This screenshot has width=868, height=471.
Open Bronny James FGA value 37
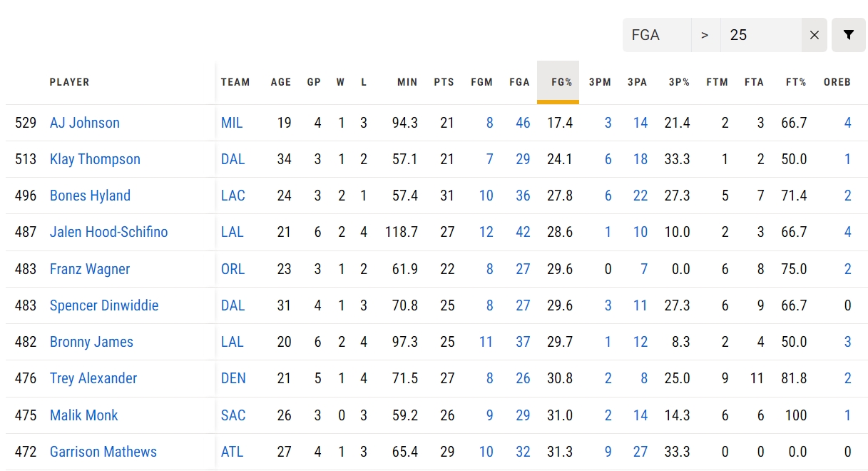coord(523,342)
